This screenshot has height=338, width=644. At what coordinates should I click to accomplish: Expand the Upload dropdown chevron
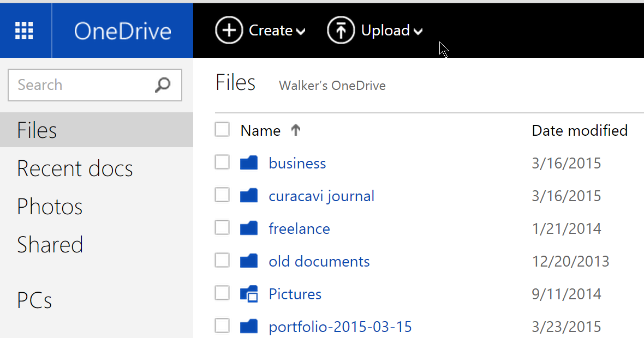(x=418, y=32)
